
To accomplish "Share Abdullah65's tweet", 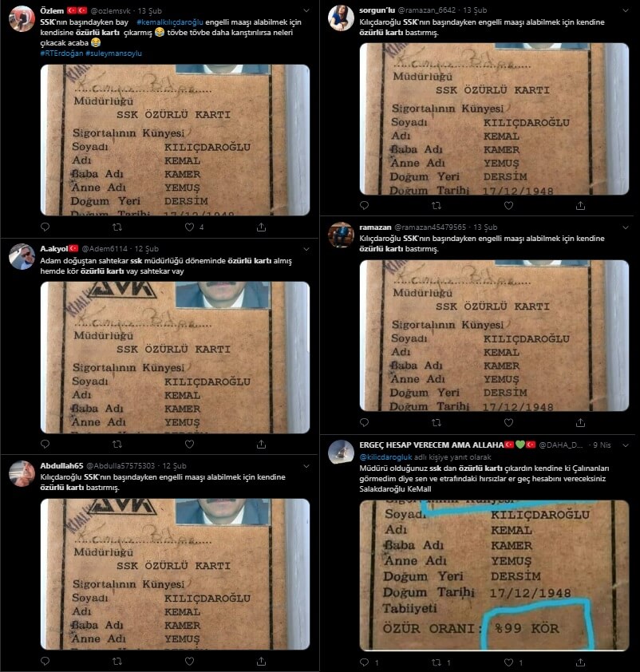I will coord(261,662).
